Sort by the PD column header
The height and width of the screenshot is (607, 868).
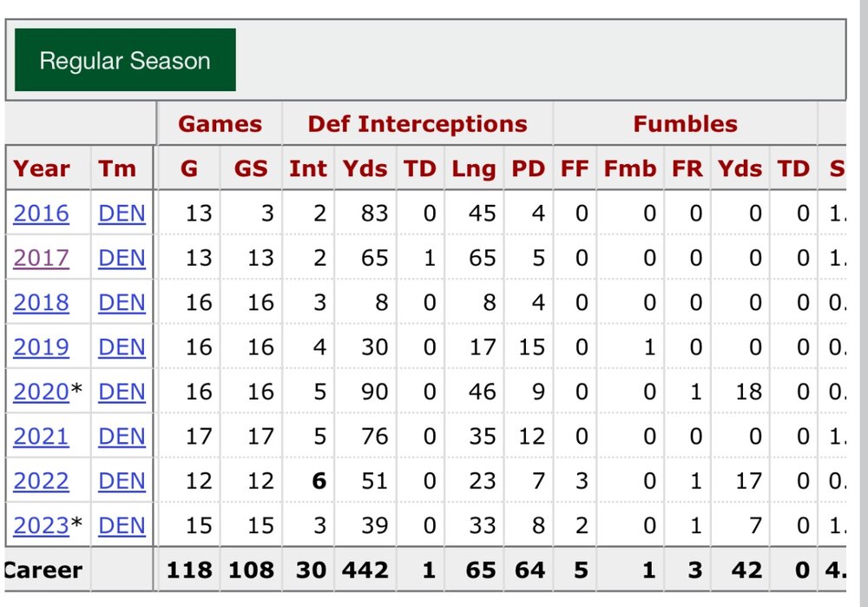point(529,168)
